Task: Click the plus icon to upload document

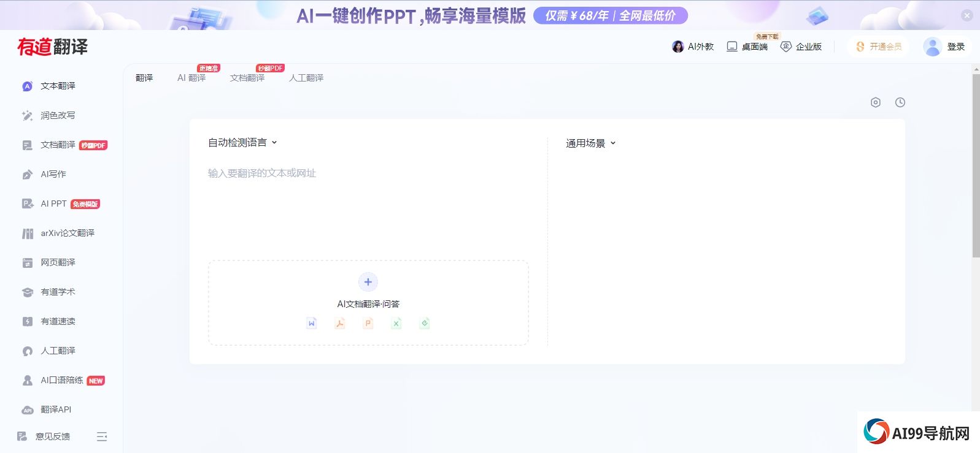Action: [x=368, y=282]
